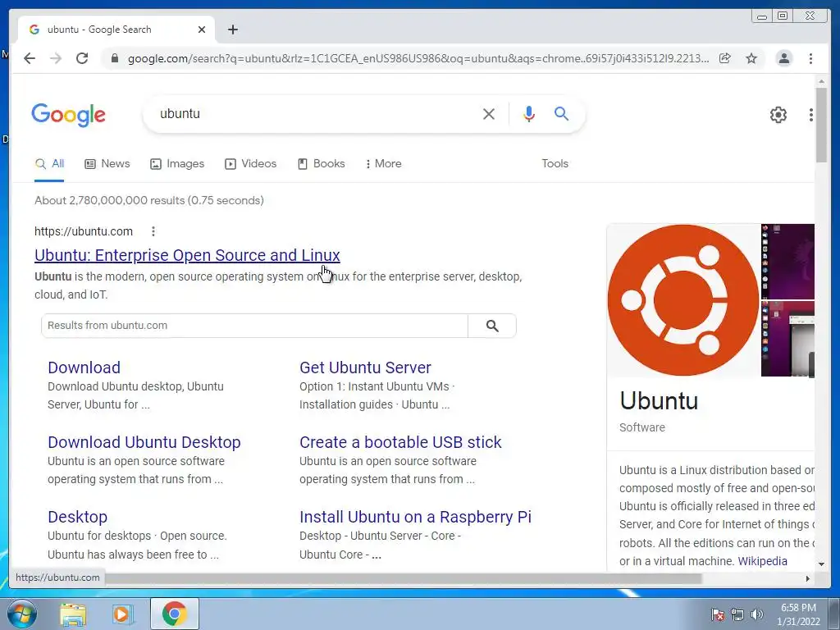Click the https://ubuntu.com result URL text
Screen dimensions: 840x630
(x=84, y=231)
